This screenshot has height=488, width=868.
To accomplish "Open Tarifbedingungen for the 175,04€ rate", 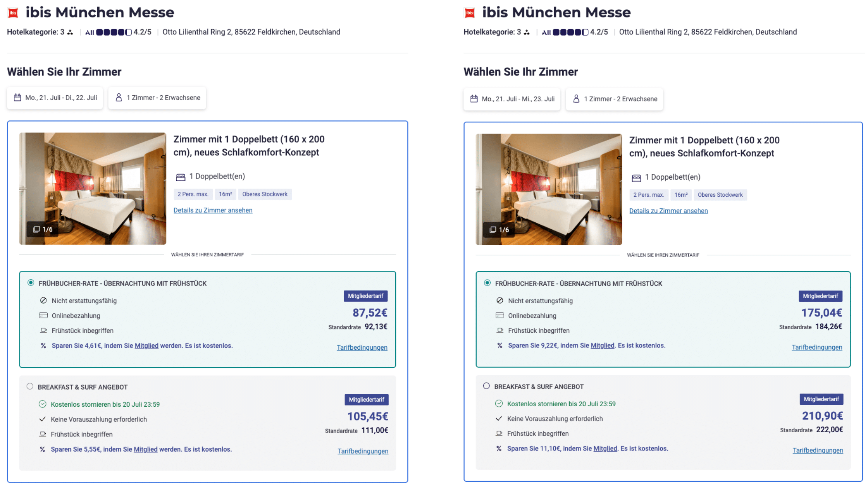I will (817, 347).
